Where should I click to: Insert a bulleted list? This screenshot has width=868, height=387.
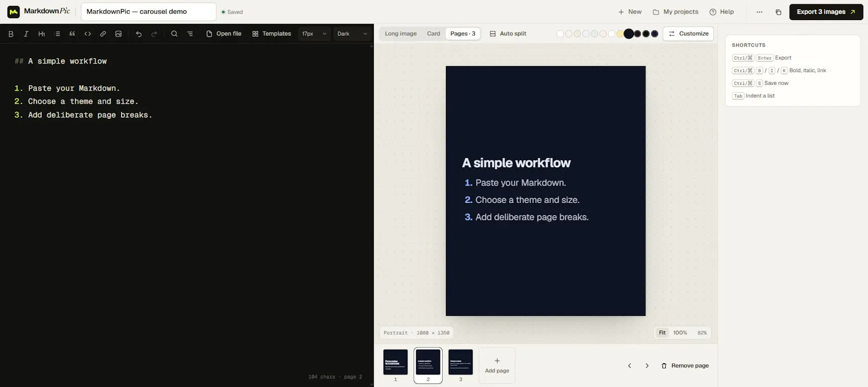pyautogui.click(x=57, y=34)
